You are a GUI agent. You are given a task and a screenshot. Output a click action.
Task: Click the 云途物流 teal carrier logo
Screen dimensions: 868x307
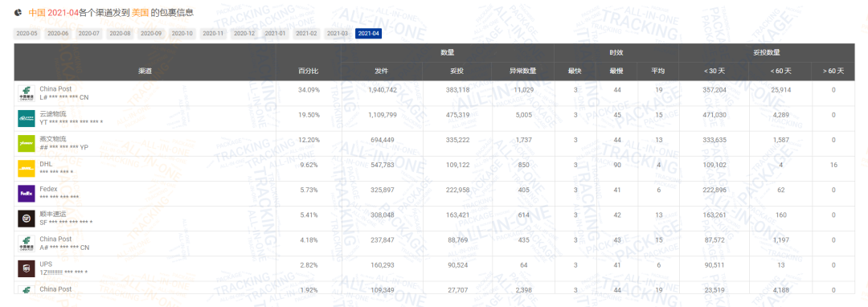coord(27,118)
